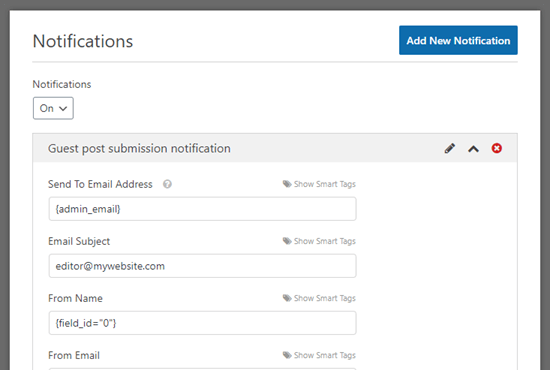
Task: Show Smart Tags for Send To Email Address
Action: (319, 184)
